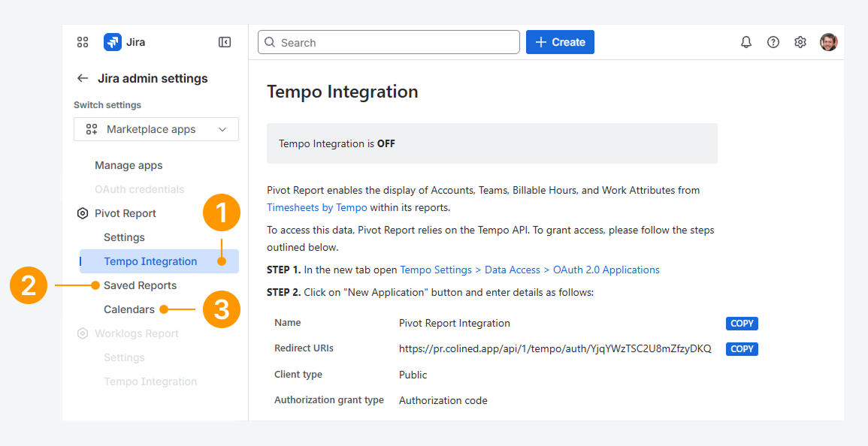Select Worklogs Report in the sidebar

pyautogui.click(x=137, y=333)
